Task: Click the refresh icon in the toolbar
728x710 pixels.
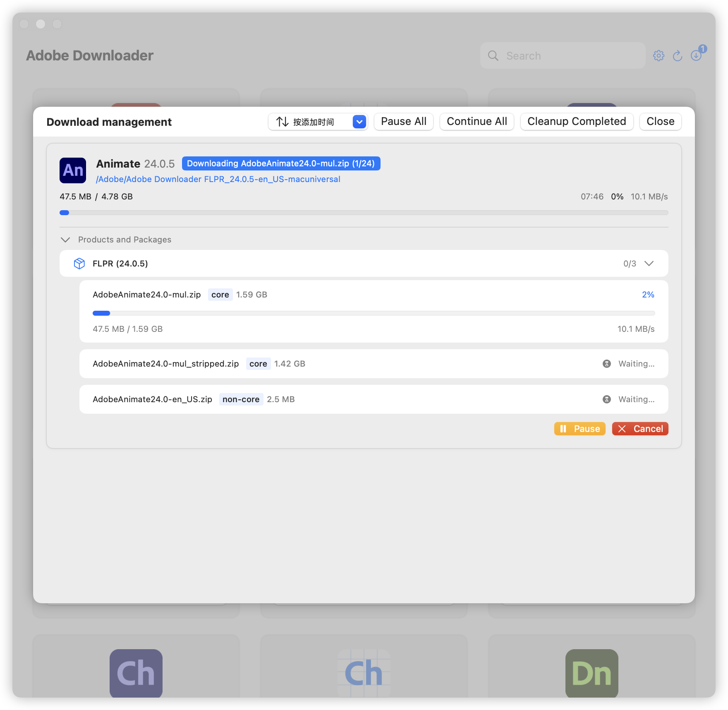Action: (x=678, y=55)
